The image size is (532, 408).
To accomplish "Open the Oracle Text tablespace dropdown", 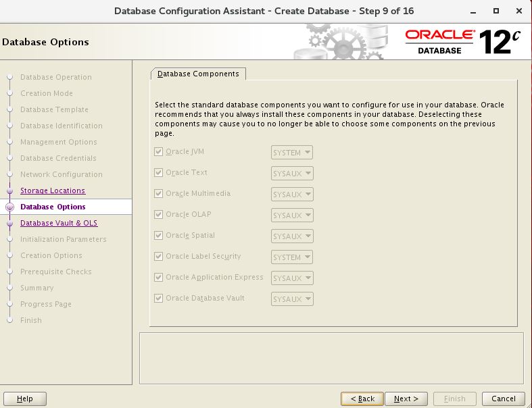I will coord(292,174).
